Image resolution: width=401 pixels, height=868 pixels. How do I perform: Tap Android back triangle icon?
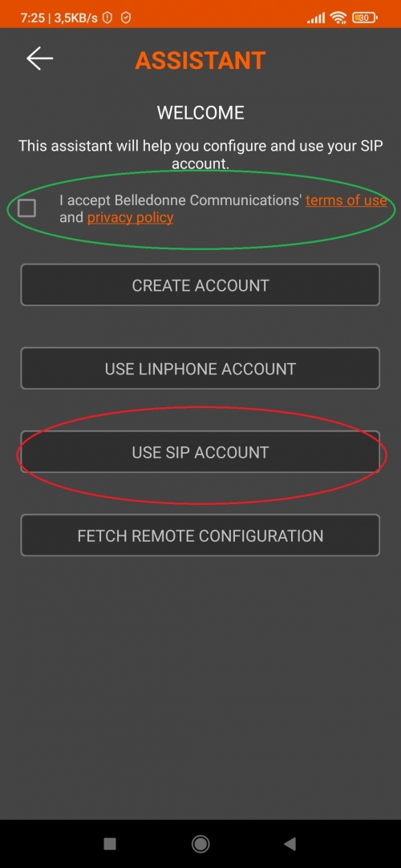[290, 844]
